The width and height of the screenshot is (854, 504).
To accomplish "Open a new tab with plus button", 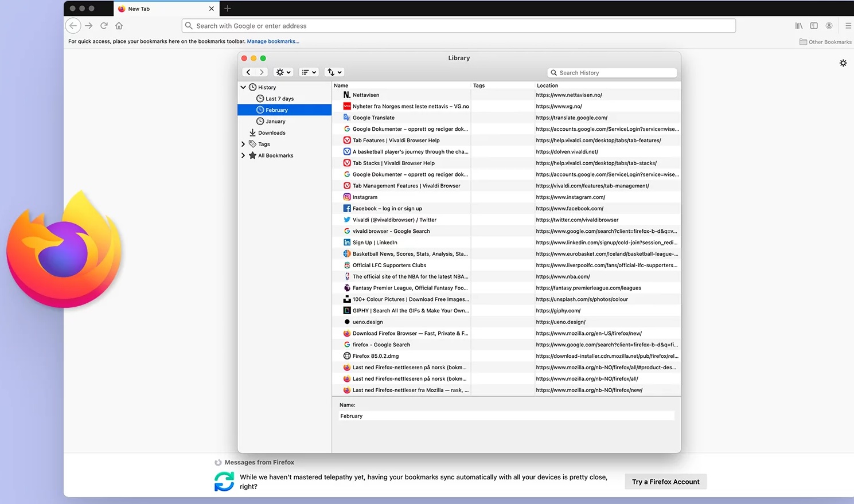I will click(228, 9).
